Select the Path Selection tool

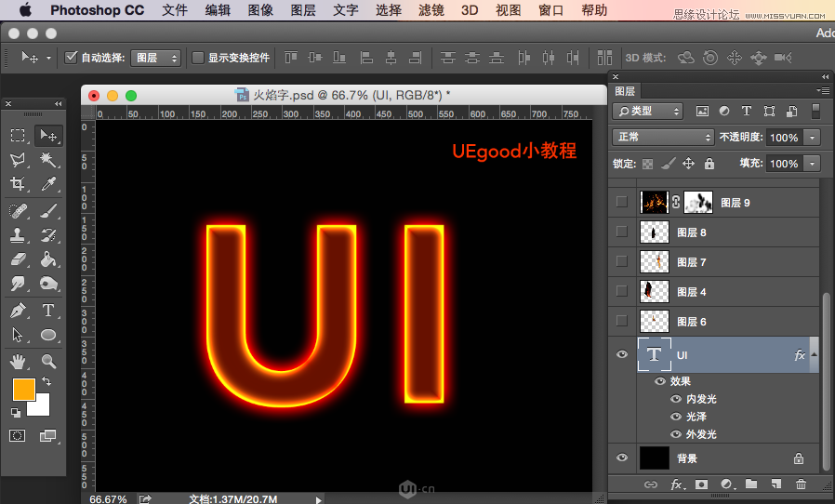click(18, 335)
